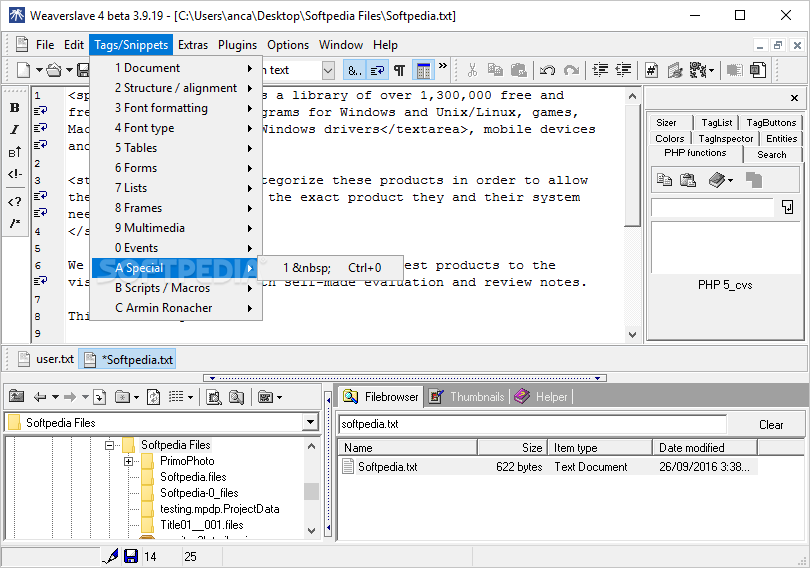Image resolution: width=810 pixels, height=568 pixels.
Task: Select the Softpedia-0_files folder
Action: 199,493
